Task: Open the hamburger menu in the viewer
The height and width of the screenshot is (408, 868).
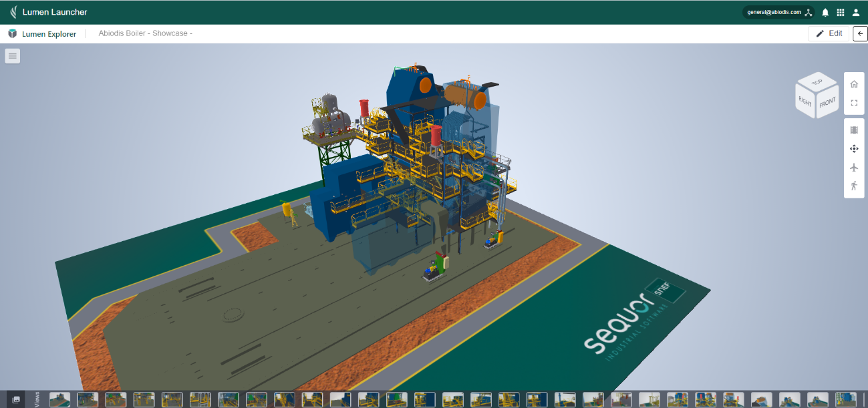Action: (13, 56)
